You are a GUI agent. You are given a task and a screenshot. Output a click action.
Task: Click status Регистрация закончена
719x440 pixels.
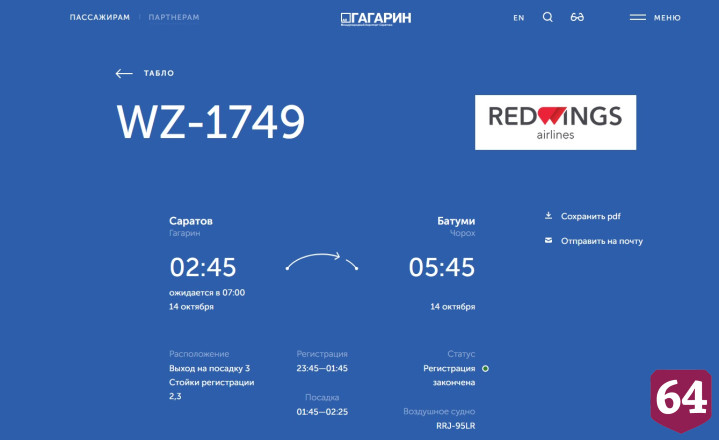click(449, 375)
